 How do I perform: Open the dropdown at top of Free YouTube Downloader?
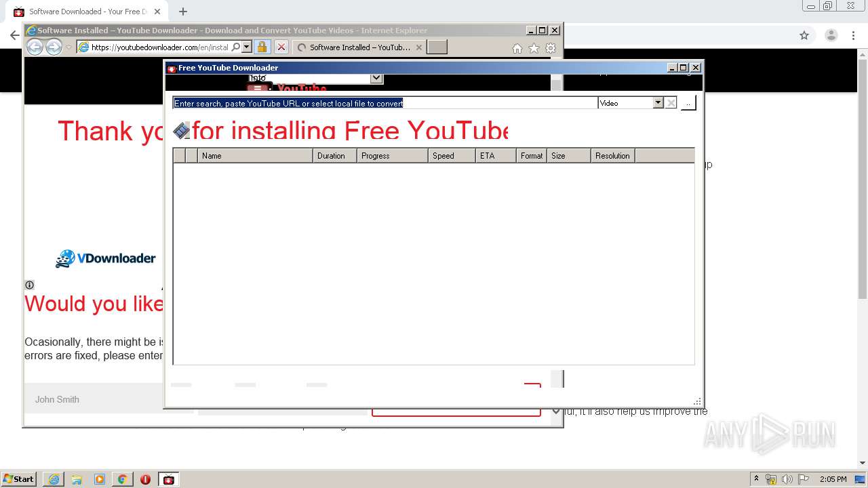coord(376,78)
